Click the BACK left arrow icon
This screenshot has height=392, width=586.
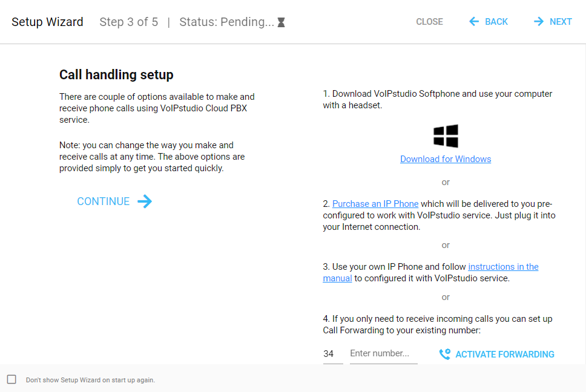474,22
